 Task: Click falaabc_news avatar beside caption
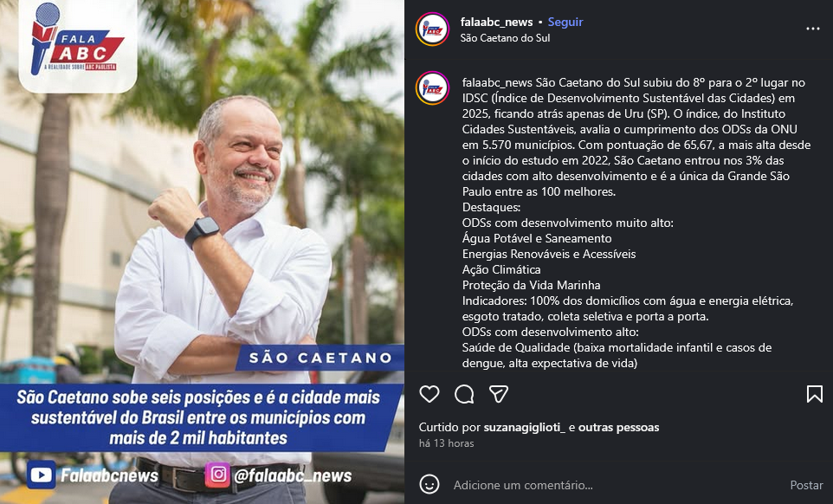(x=432, y=88)
